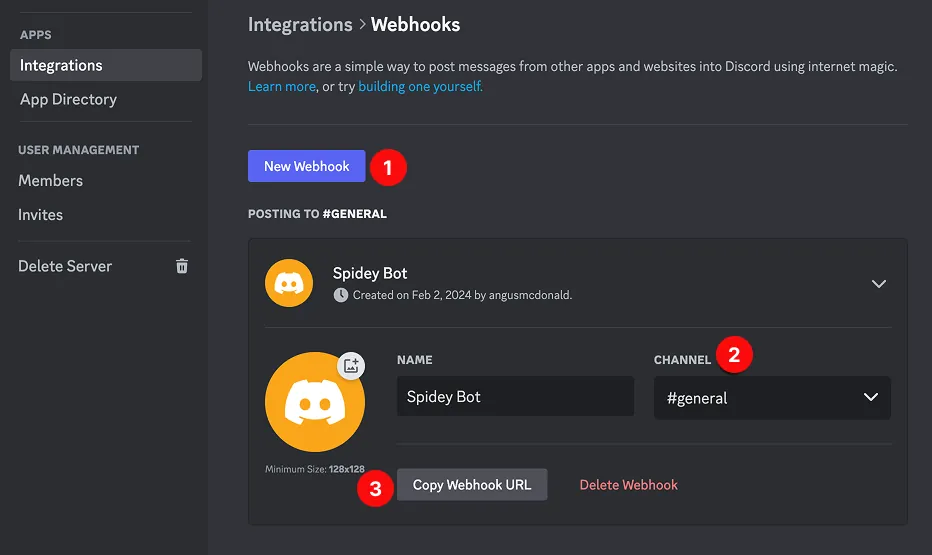The width and height of the screenshot is (932, 555).
Task: Click the trash icon beside Delete Server
Action: pyautogui.click(x=182, y=266)
